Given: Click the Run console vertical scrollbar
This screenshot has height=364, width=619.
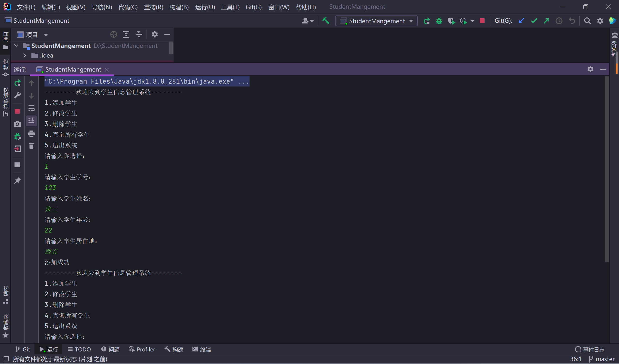Looking at the screenshot, I should (x=607, y=169).
